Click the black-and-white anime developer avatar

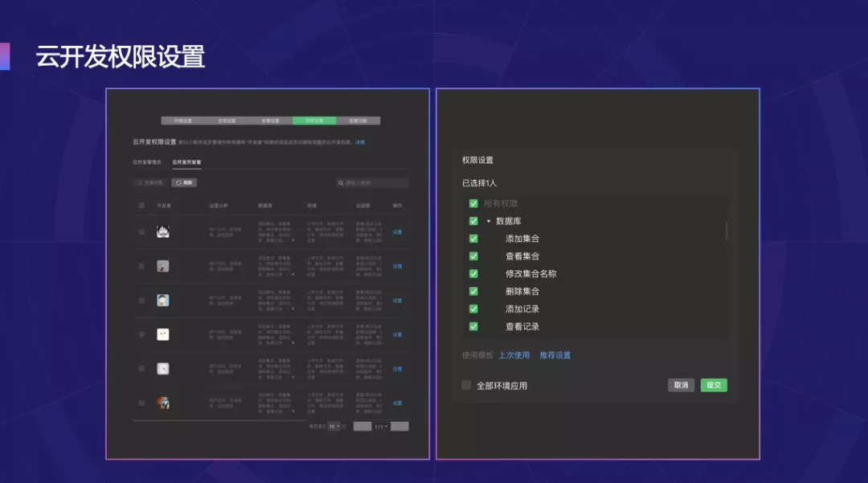(162, 231)
